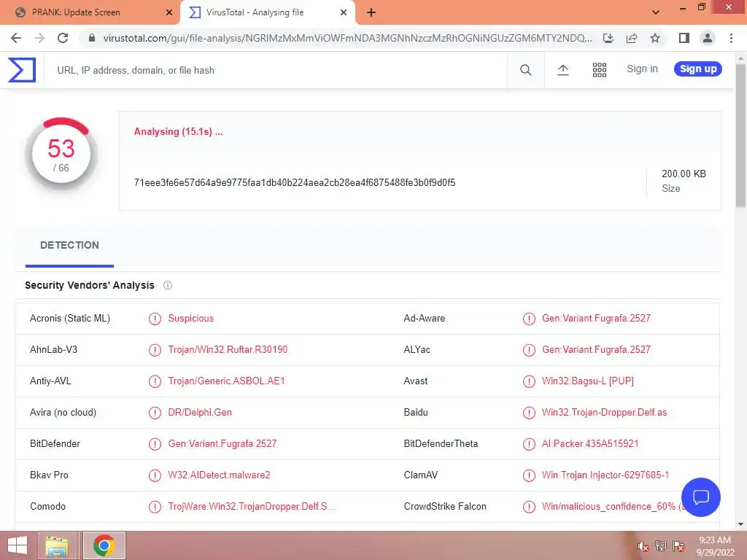Click the Analysing (15.1s) status text

tap(178, 132)
